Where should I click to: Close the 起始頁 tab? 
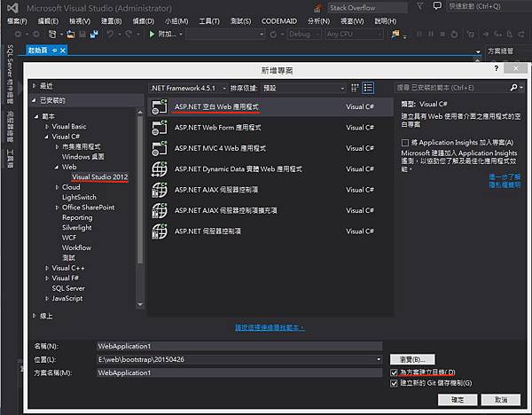[x=62, y=51]
